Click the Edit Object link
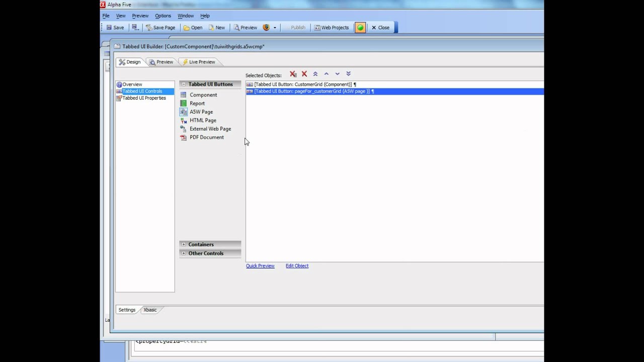Viewport: 644px width, 362px height. [297, 266]
